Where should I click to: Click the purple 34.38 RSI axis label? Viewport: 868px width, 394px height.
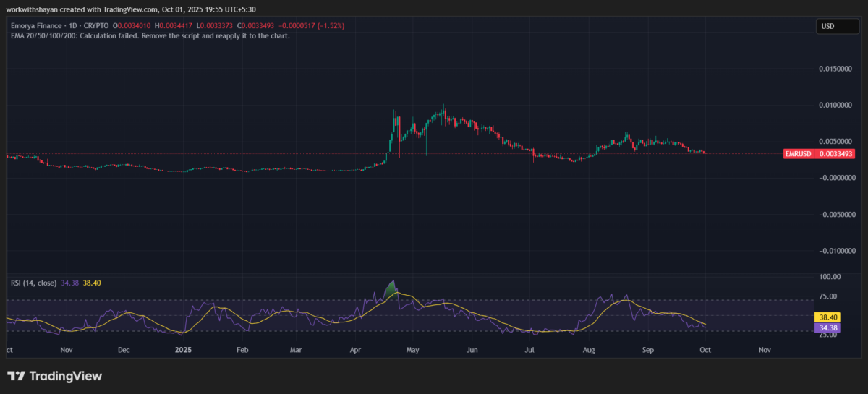(827, 327)
